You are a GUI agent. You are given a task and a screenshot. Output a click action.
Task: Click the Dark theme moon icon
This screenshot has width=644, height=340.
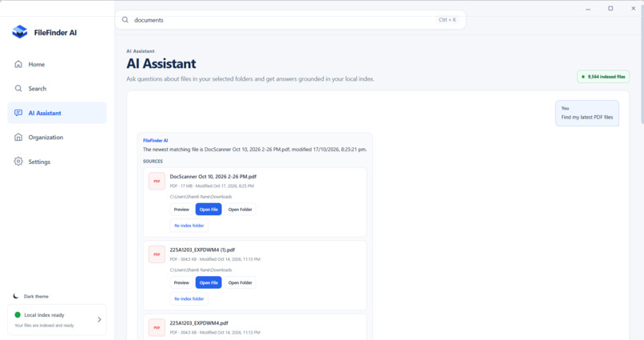pyautogui.click(x=16, y=296)
